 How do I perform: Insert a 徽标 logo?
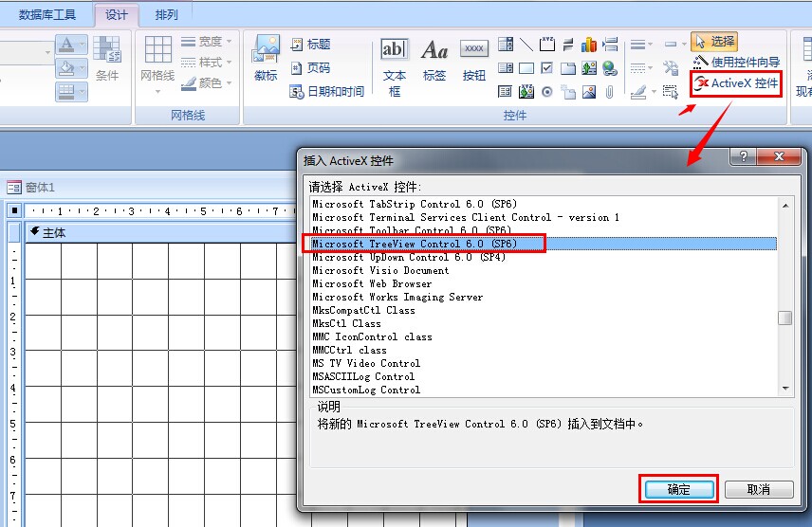[266, 58]
